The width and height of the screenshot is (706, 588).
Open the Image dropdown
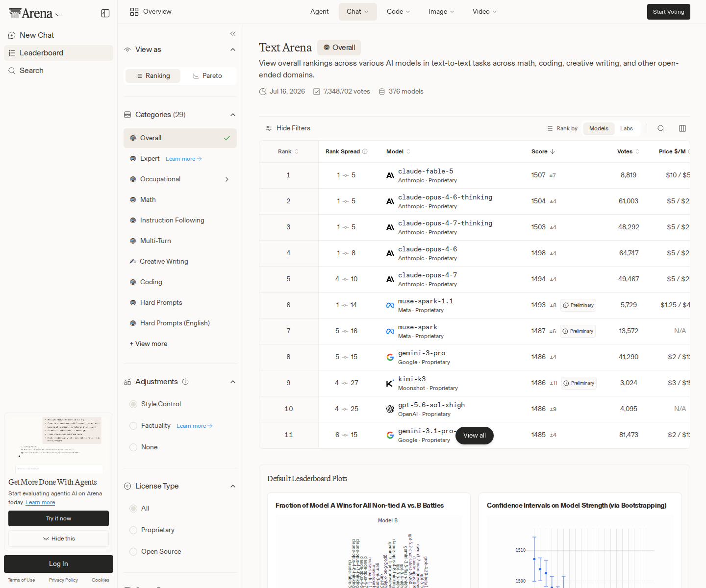(441, 12)
